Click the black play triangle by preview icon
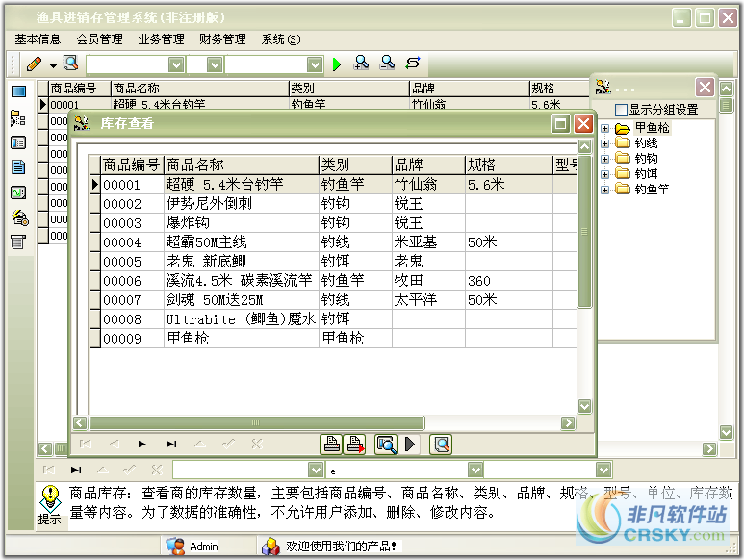 410,445
